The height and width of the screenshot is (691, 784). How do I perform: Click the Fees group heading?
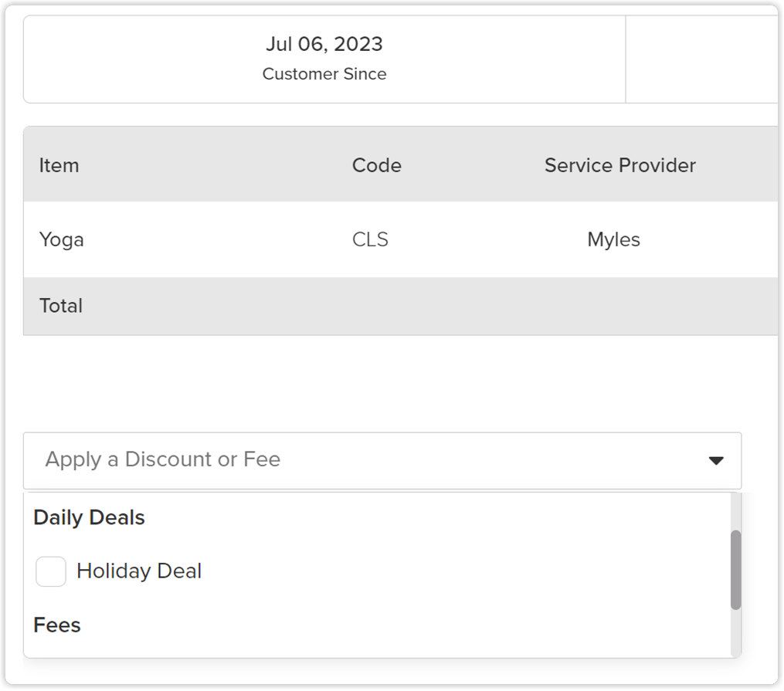[57, 625]
